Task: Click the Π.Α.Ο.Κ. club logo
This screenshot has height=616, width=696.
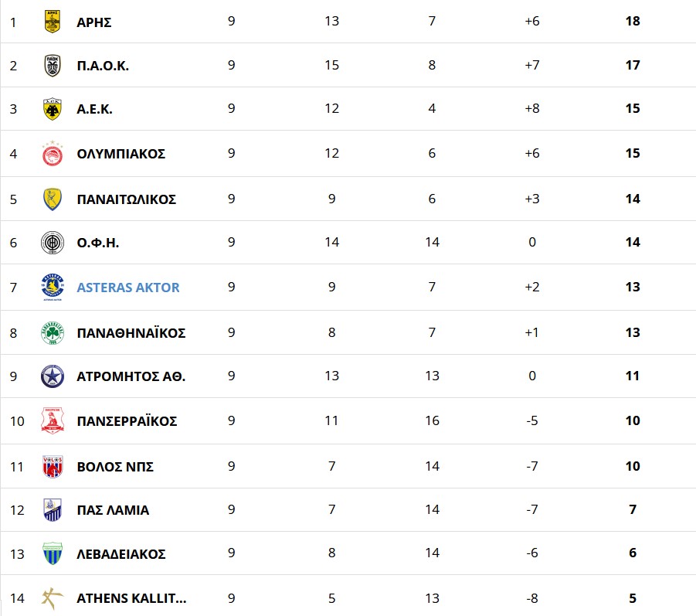Action: coord(53,65)
